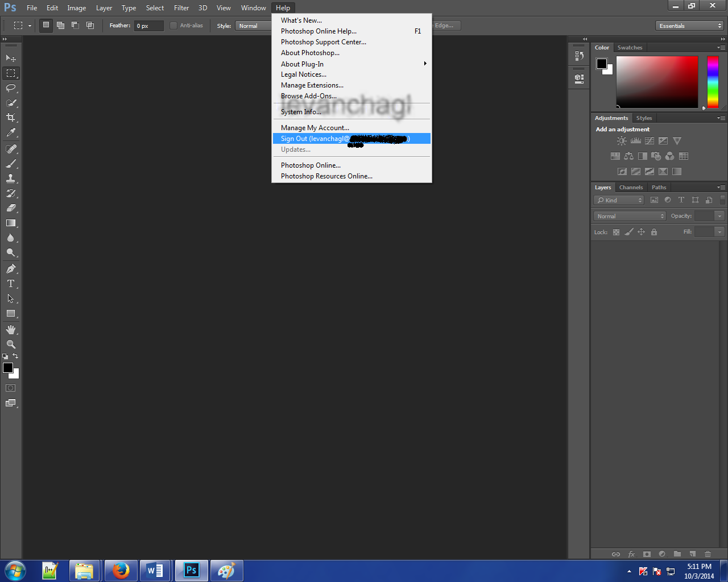This screenshot has height=582, width=728.
Task: Select the Rectangular Marquee tool
Action: coord(11,73)
